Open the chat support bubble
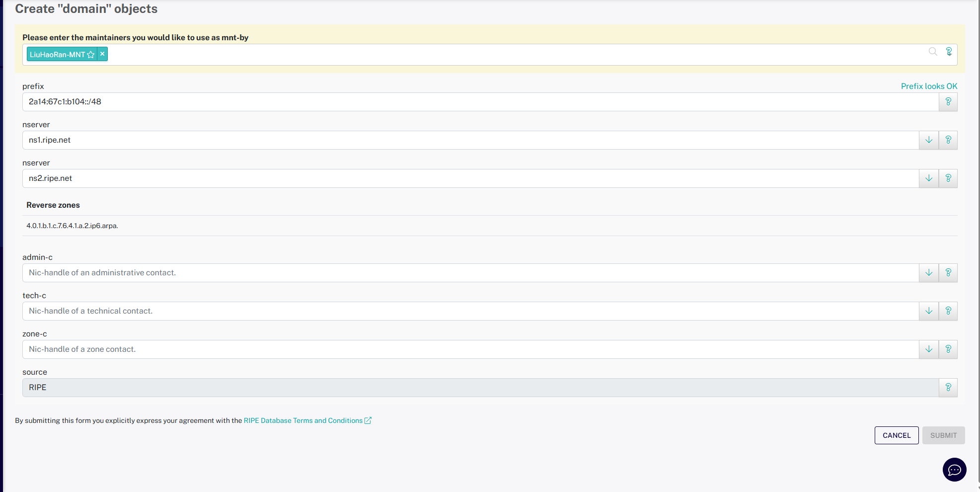This screenshot has height=492, width=980. pos(955,470)
